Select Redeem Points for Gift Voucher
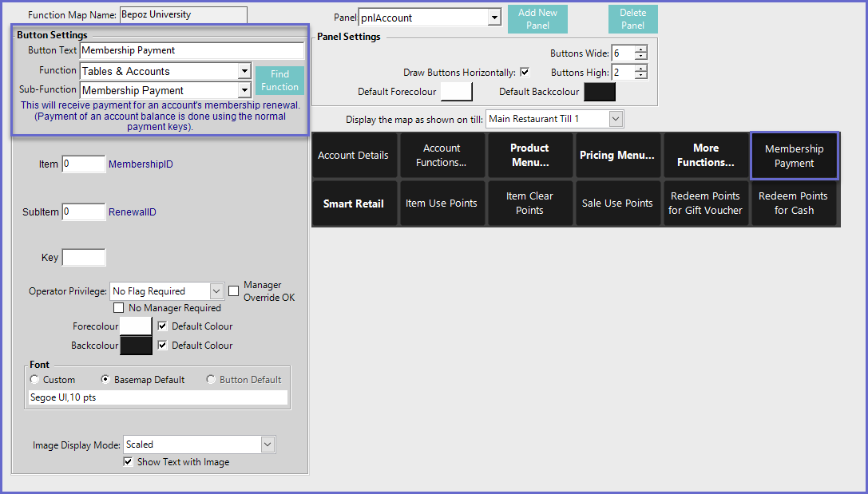 pyautogui.click(x=706, y=204)
